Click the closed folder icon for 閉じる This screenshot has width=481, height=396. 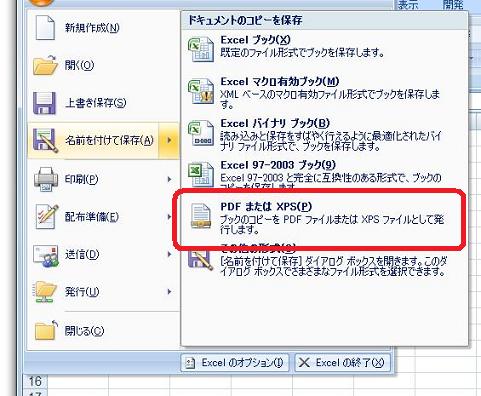point(46,330)
